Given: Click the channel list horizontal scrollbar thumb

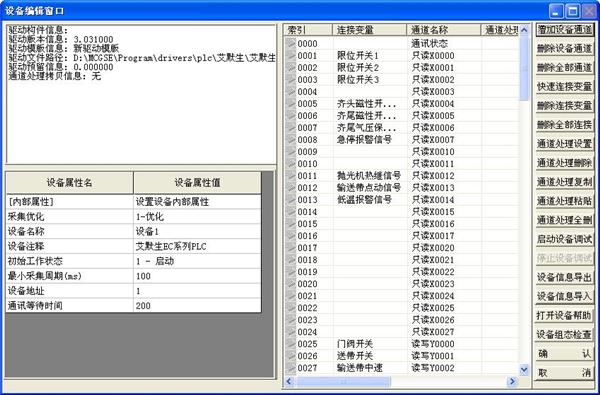Looking at the screenshot, I should tap(343, 381).
